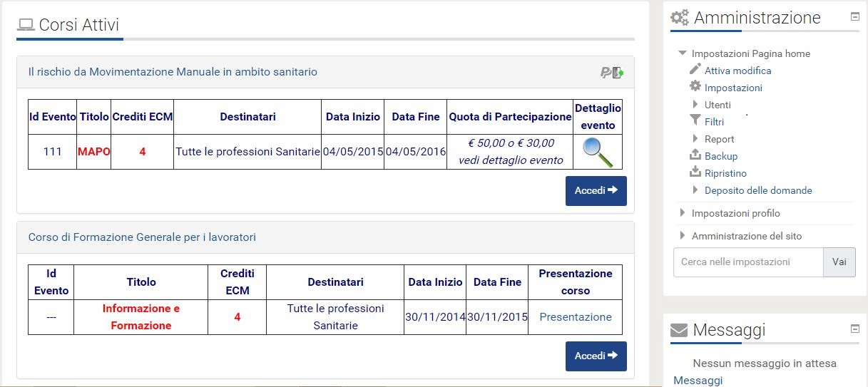Collapse the Messaggi block
Viewport: 868px width, 387px height.
point(855,329)
